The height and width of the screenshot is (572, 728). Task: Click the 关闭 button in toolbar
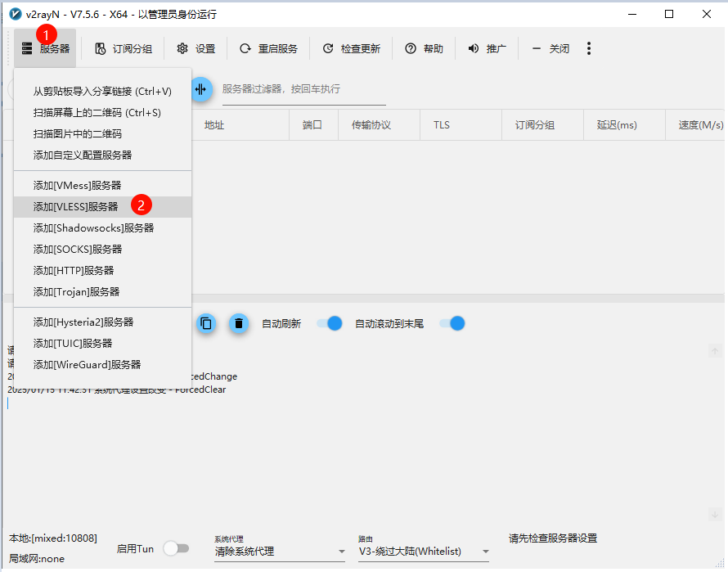(x=550, y=49)
